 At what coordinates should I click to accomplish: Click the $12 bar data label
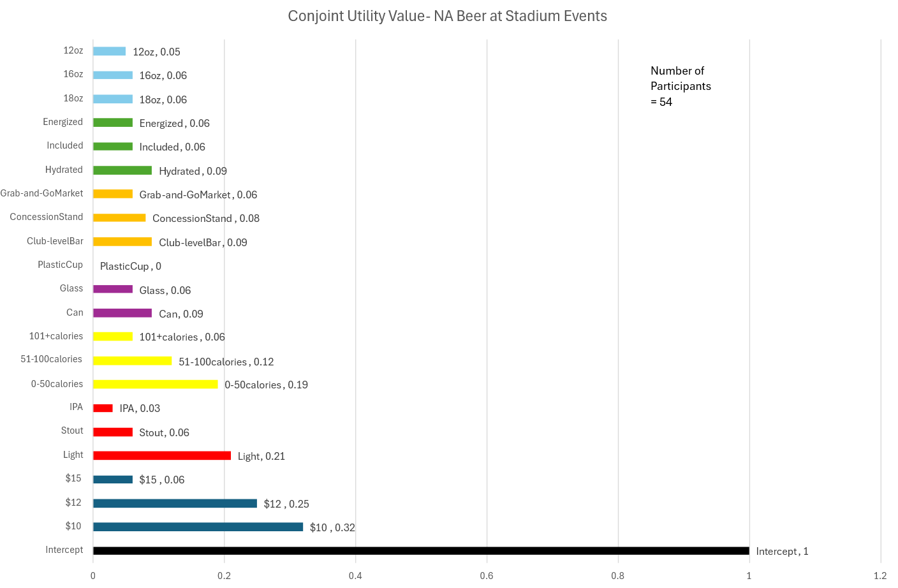pos(286,504)
